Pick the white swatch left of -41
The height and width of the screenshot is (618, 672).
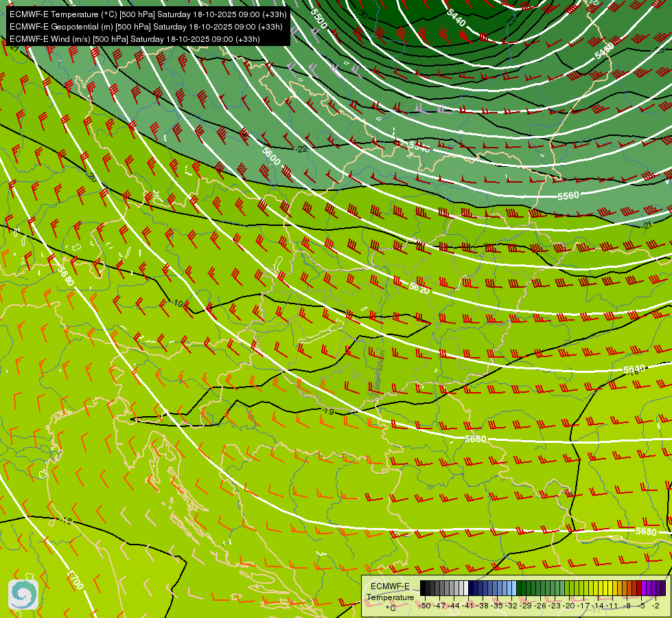point(466,588)
